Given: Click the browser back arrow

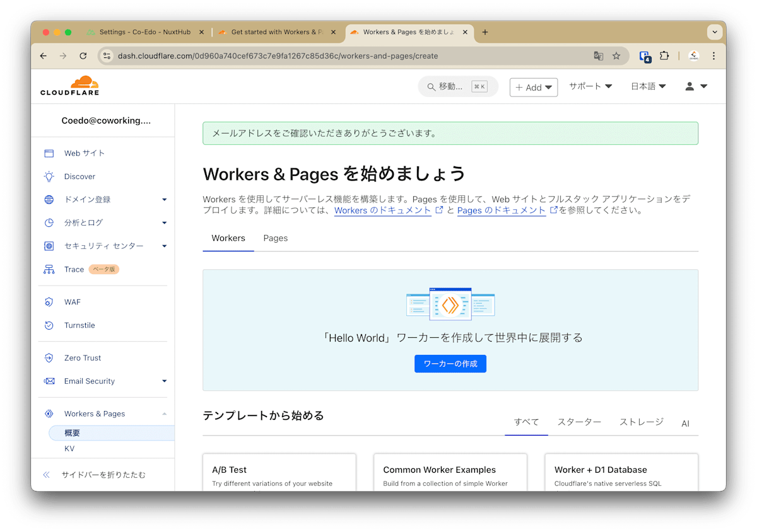Looking at the screenshot, I should point(43,56).
